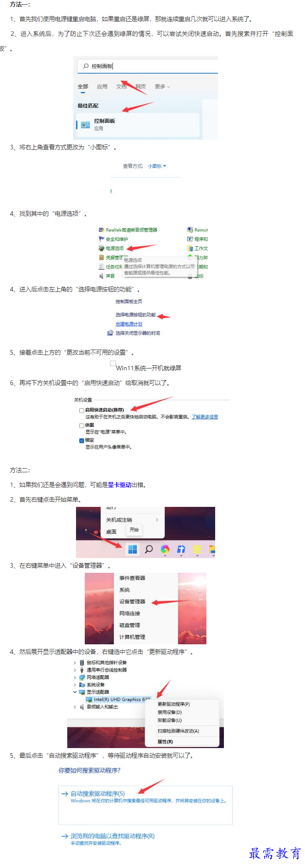Select 桌面 in start context menu
The height and width of the screenshot is (868, 305).
(111, 532)
